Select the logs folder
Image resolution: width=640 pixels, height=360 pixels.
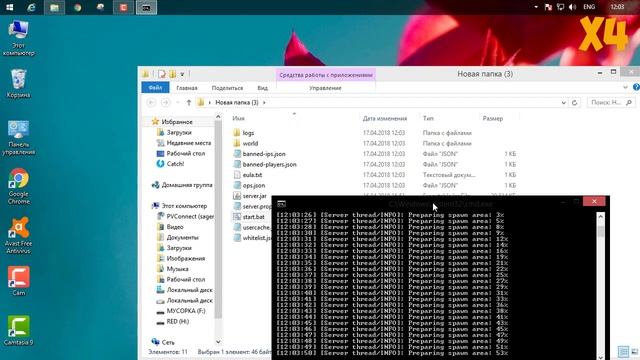pos(248,133)
